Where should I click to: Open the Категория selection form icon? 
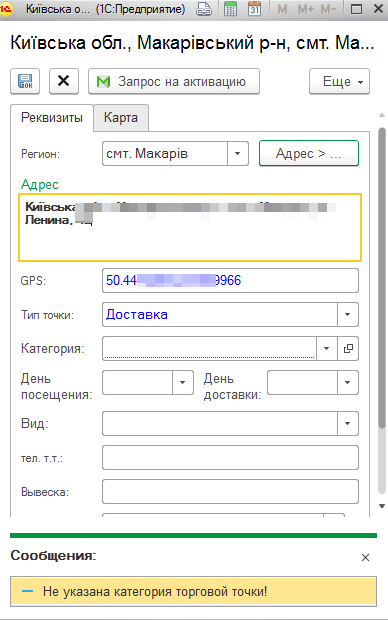tap(348, 348)
